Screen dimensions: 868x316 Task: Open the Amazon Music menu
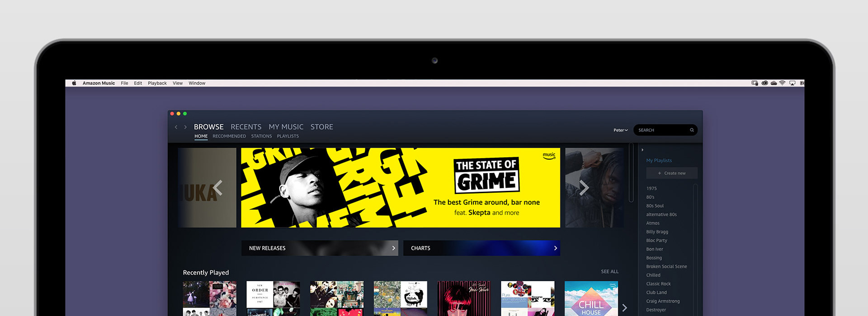(99, 83)
